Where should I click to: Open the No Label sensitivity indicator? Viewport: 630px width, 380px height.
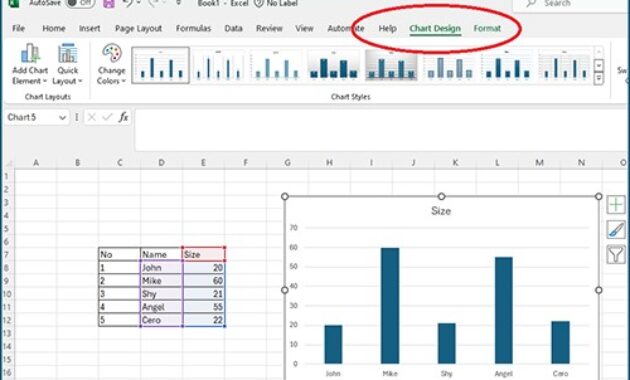point(276,4)
